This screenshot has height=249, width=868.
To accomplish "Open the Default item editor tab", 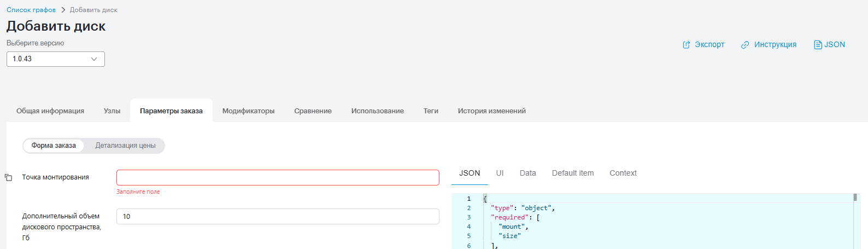I will pyautogui.click(x=573, y=173).
